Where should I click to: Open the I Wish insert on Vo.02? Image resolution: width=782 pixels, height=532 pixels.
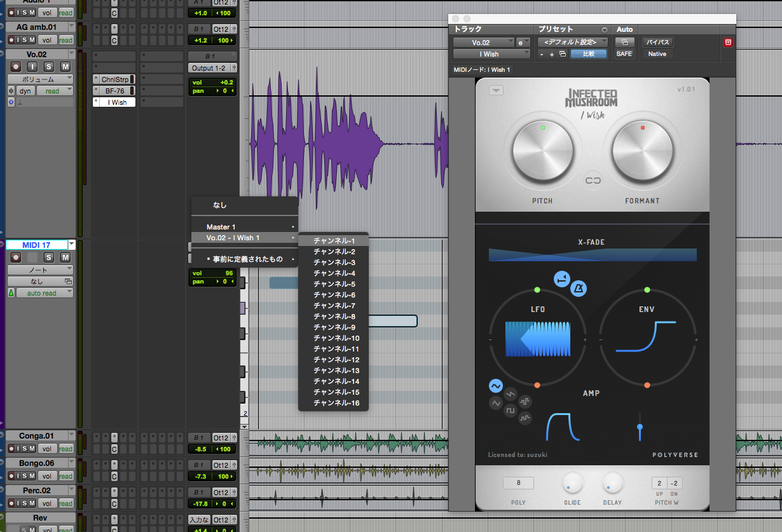pyautogui.click(x=114, y=102)
